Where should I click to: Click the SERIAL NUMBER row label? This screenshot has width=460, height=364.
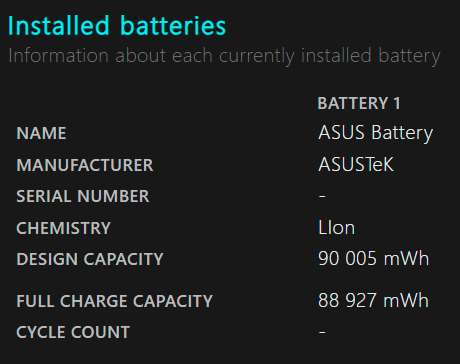[83, 196]
